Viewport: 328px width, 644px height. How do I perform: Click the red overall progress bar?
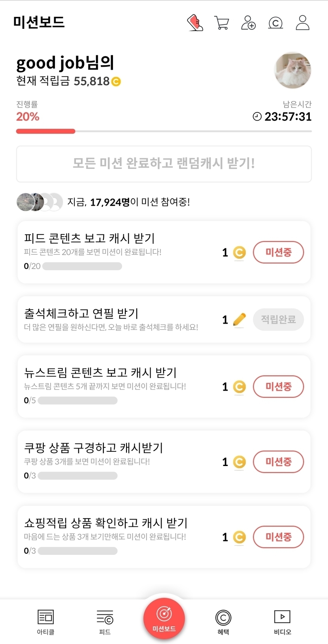(x=45, y=131)
